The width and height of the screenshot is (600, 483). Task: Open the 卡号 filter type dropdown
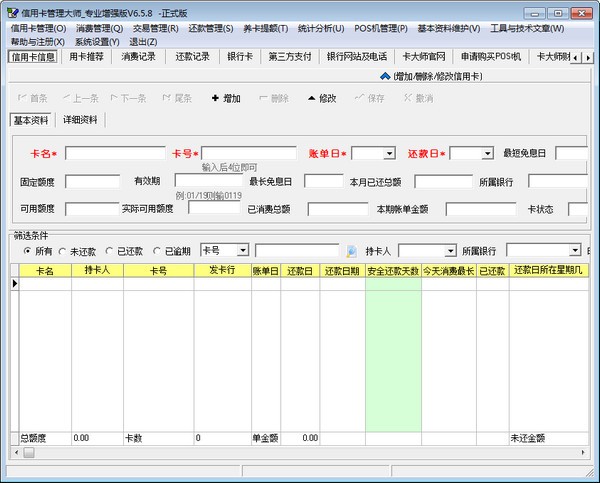click(x=243, y=251)
